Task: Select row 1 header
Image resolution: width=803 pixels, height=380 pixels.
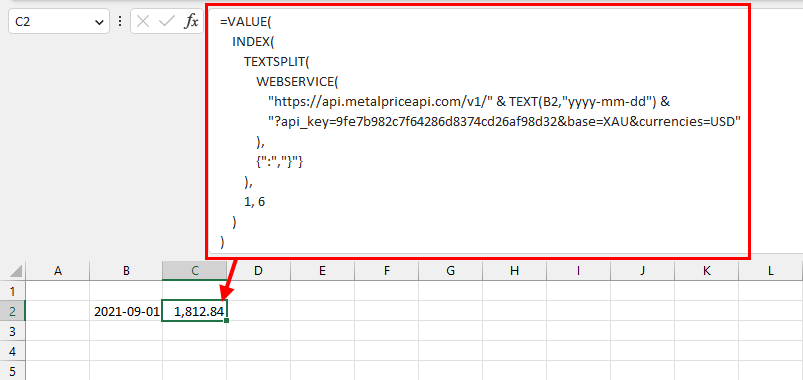Action: coord(13,291)
